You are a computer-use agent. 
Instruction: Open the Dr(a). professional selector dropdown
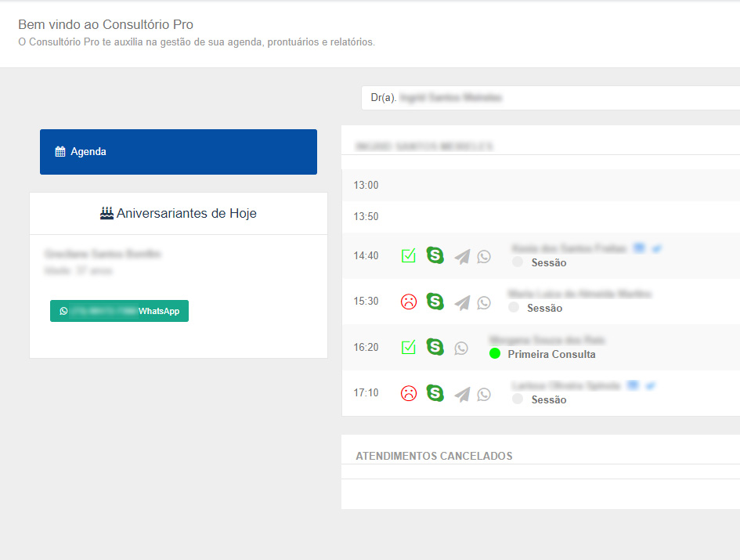[550, 98]
